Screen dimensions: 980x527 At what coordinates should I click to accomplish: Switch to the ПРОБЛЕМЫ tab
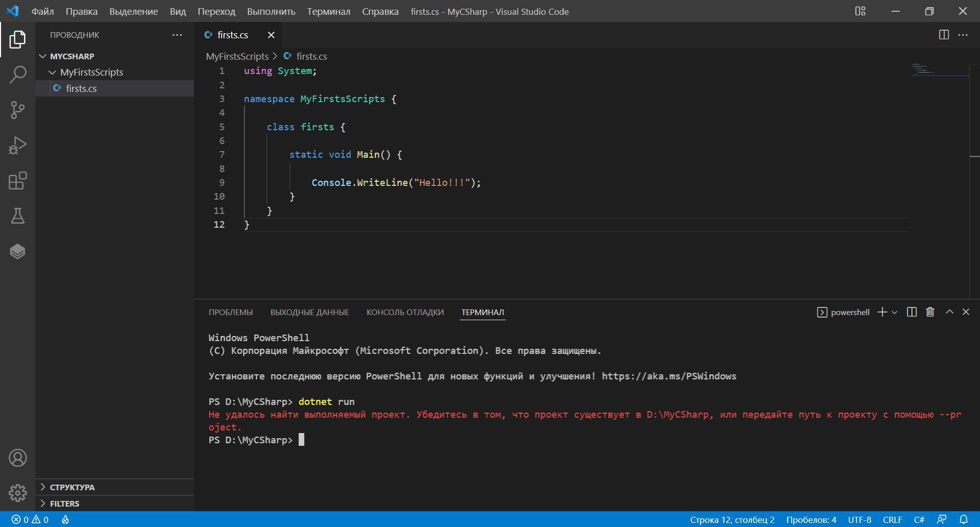[230, 312]
